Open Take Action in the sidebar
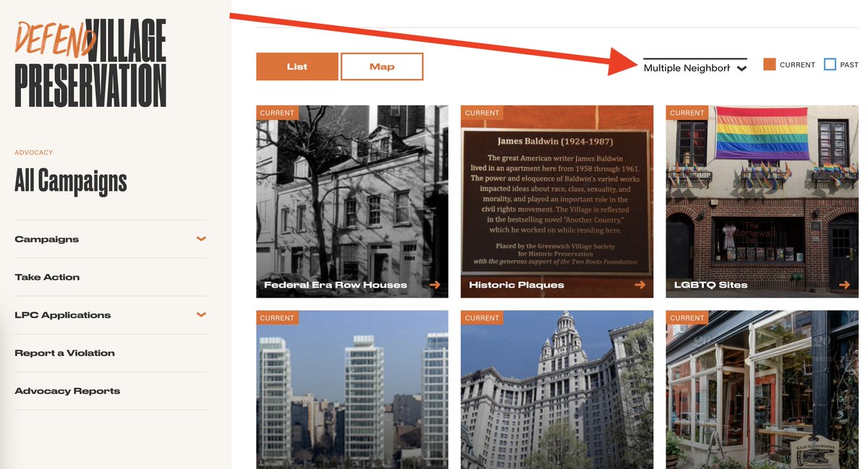Image resolution: width=868 pixels, height=469 pixels. click(47, 277)
